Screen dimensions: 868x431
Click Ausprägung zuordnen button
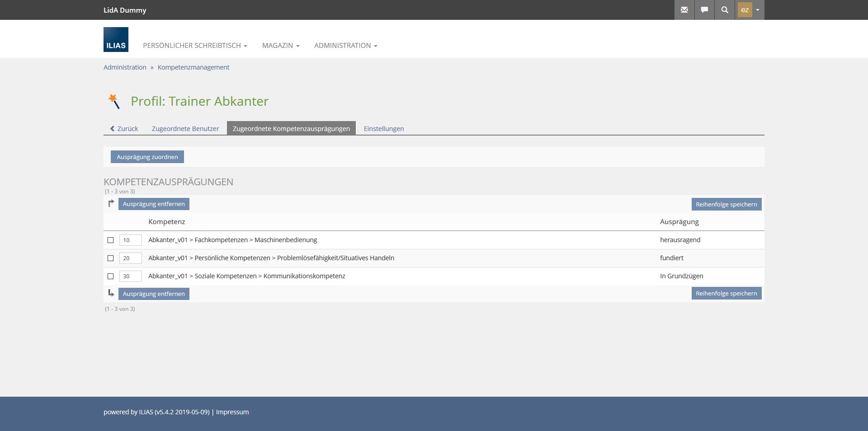(x=147, y=157)
